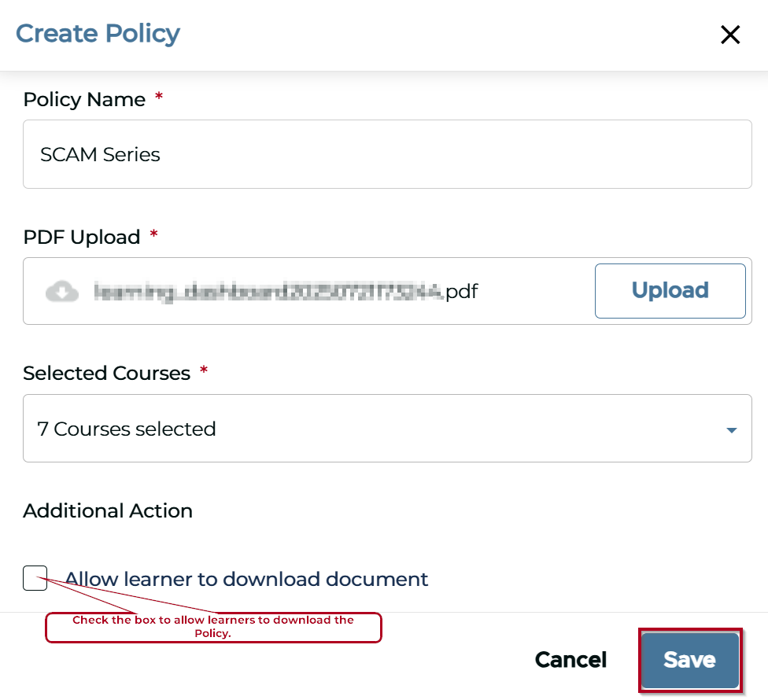Viewport: 768px width, 700px height.
Task: Click the required asterisk beside Selected Courses
Action: (204, 370)
